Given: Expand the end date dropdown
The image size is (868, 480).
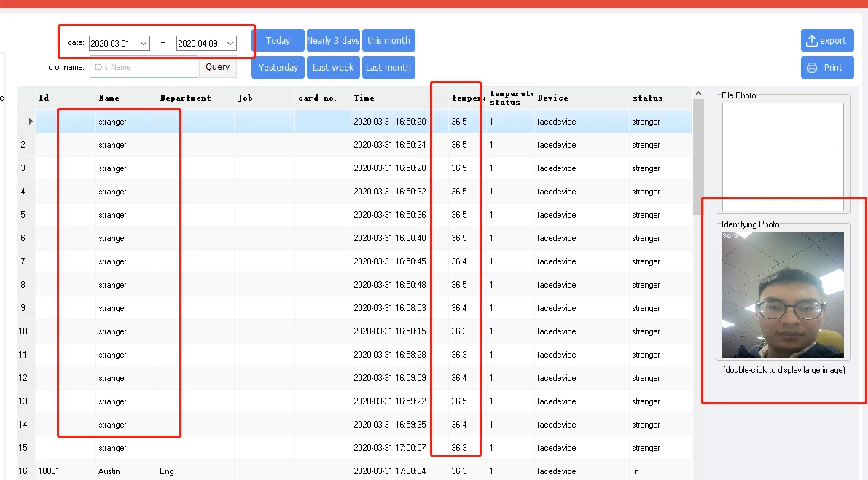Looking at the screenshot, I should 230,44.
